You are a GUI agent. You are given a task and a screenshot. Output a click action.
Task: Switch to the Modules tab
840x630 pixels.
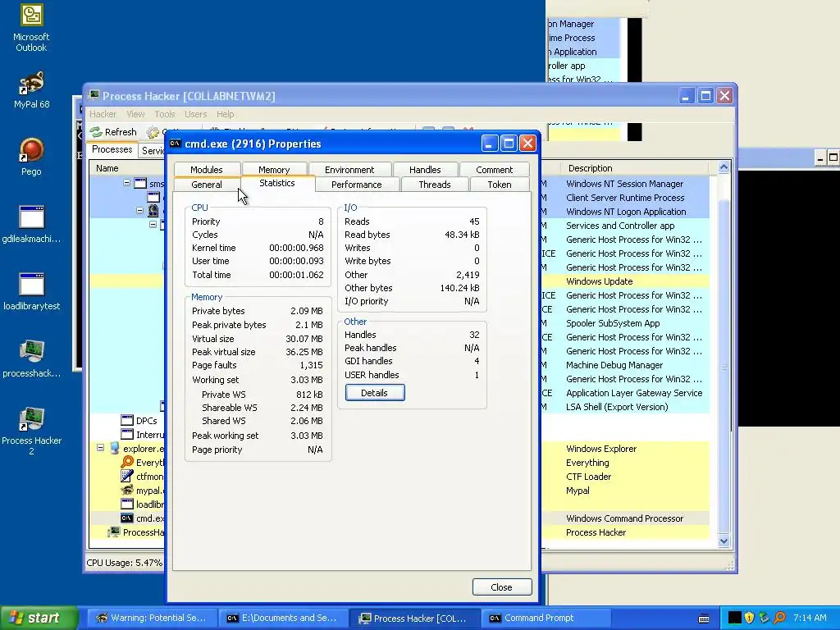[x=206, y=169]
